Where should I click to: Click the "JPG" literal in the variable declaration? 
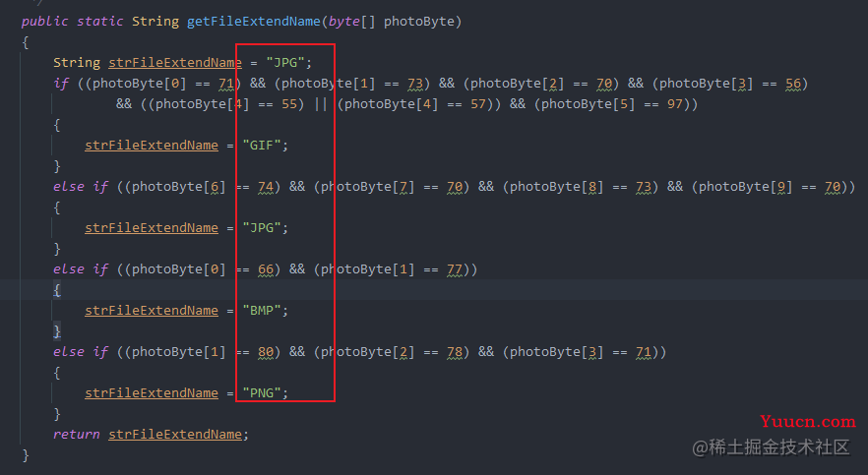[288, 62]
